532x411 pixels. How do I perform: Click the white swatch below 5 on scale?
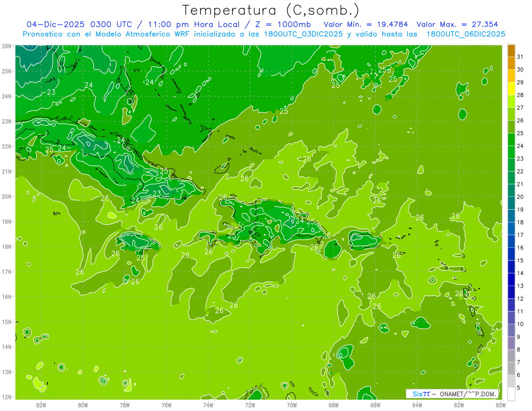tap(511, 394)
